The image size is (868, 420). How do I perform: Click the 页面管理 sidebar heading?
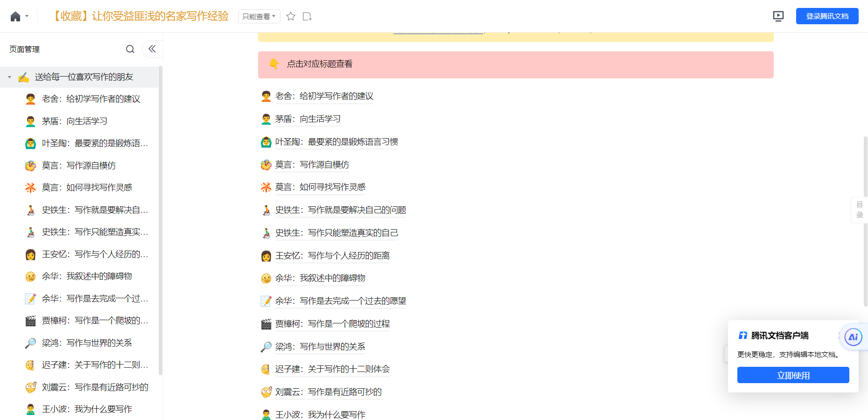click(24, 49)
